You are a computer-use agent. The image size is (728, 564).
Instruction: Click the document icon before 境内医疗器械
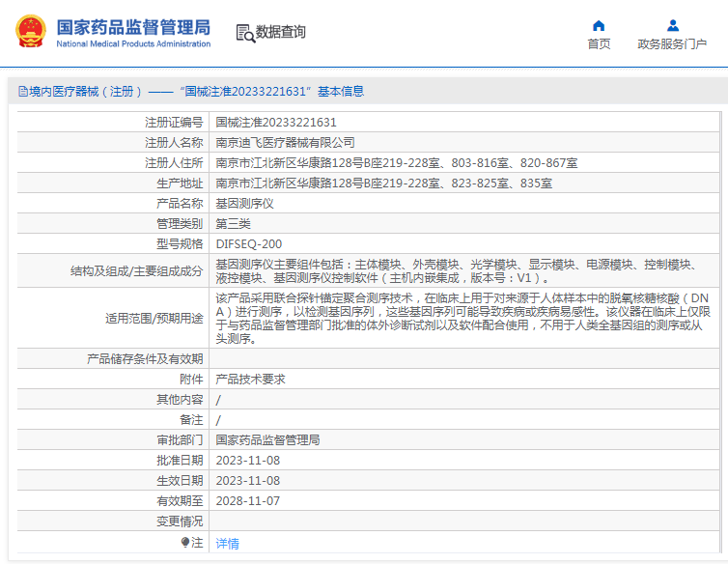23,92
